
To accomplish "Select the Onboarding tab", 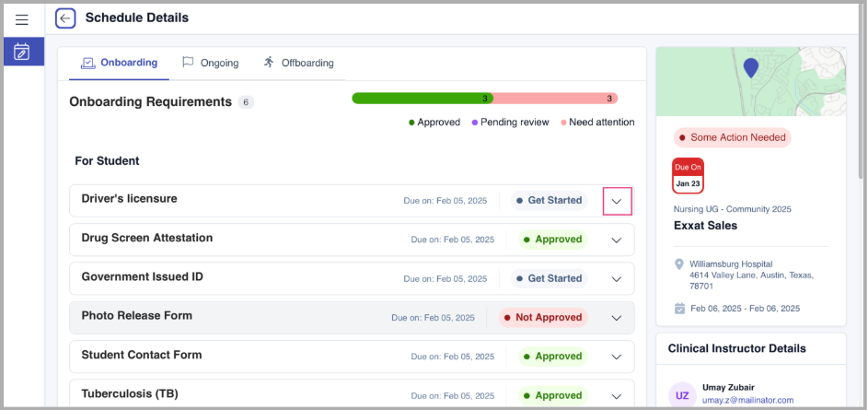I will [119, 63].
